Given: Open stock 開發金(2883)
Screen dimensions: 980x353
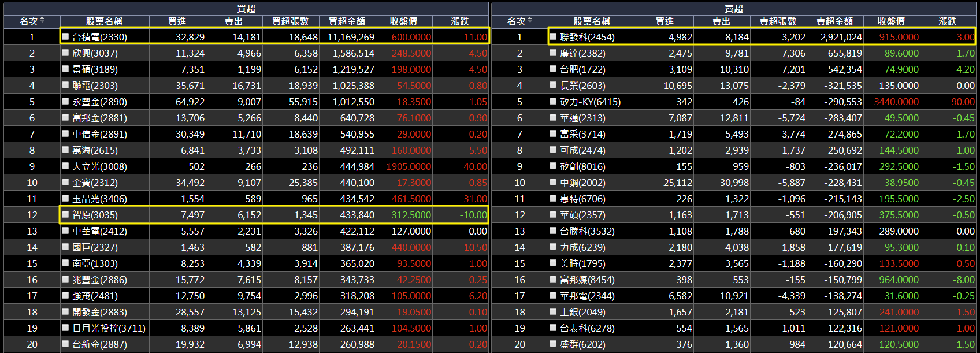Looking at the screenshot, I should [x=99, y=312].
